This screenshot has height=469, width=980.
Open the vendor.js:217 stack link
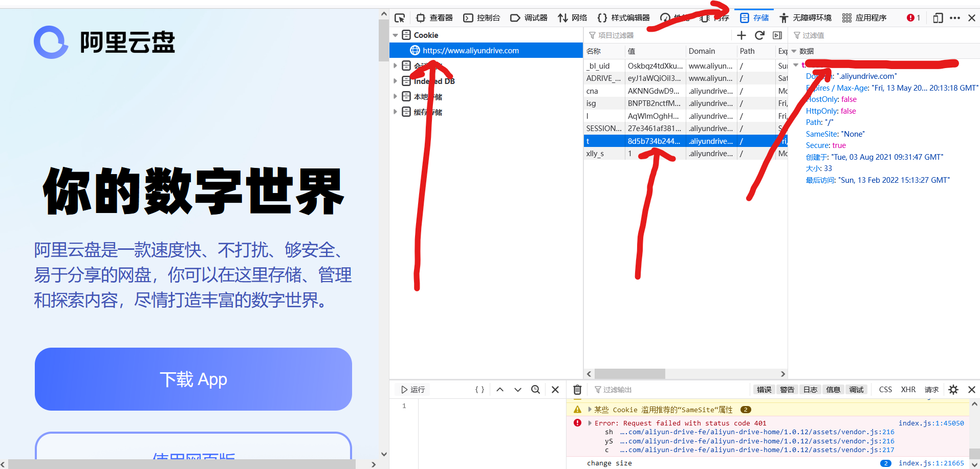tap(757, 450)
